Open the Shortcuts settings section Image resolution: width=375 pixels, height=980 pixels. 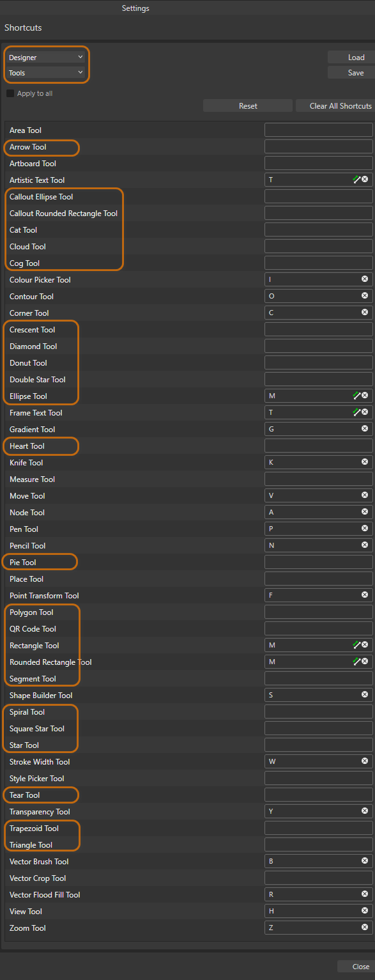click(x=23, y=28)
